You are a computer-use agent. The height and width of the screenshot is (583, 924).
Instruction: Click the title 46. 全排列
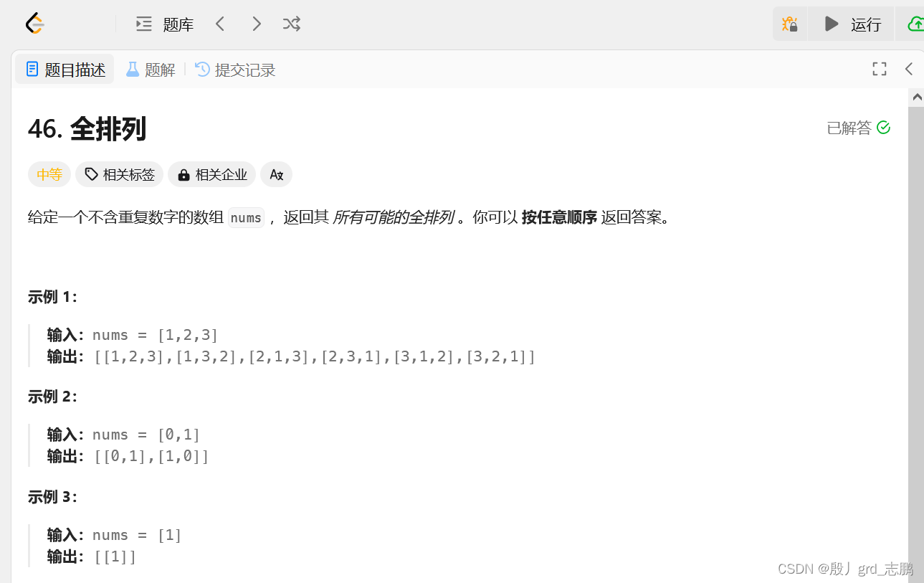(x=87, y=129)
